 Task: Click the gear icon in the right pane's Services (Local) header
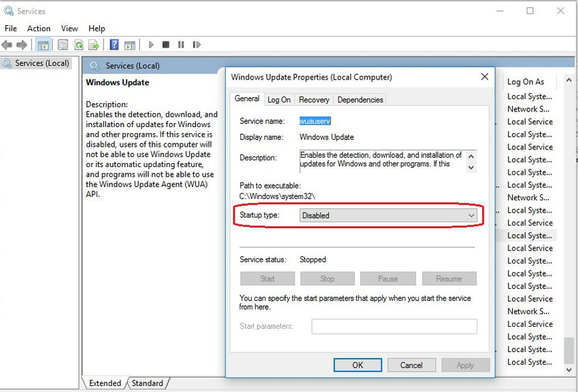95,66
